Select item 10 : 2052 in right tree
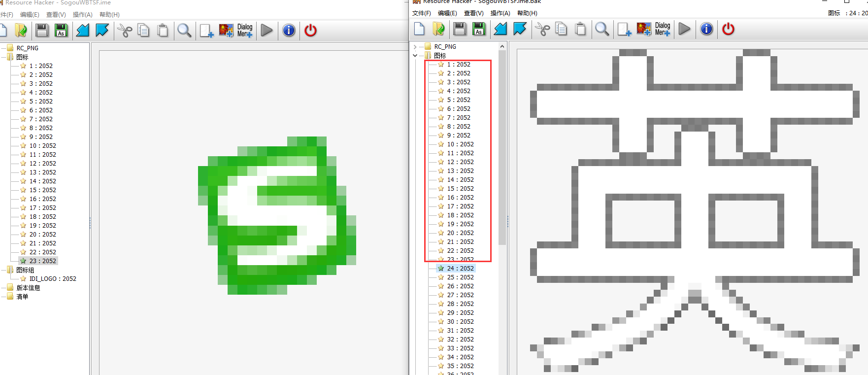Image resolution: width=868 pixels, height=375 pixels. tap(460, 144)
